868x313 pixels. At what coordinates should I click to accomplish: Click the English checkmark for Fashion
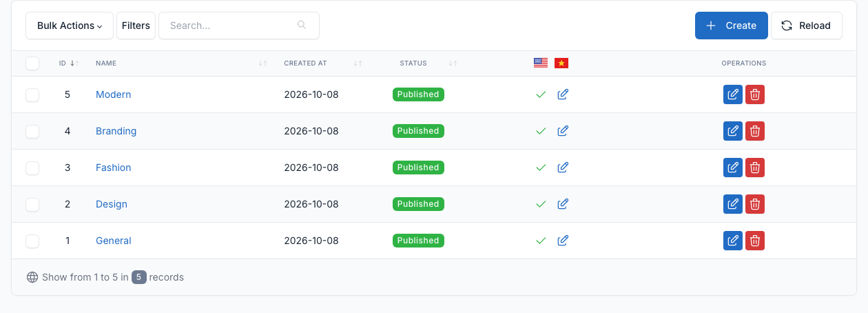tap(541, 168)
